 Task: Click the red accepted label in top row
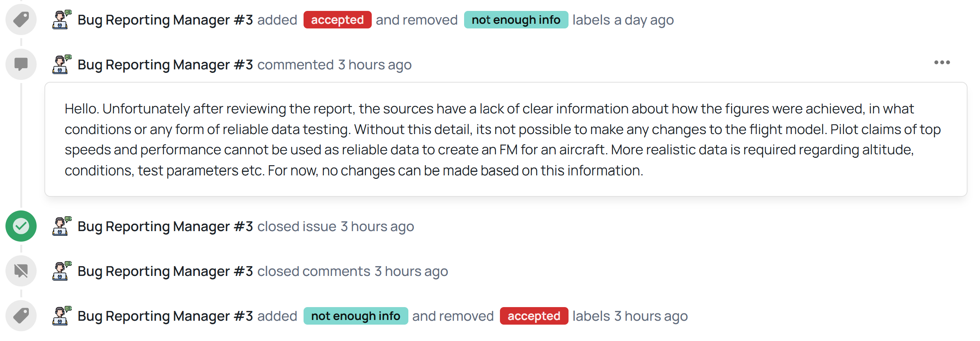pos(337,20)
